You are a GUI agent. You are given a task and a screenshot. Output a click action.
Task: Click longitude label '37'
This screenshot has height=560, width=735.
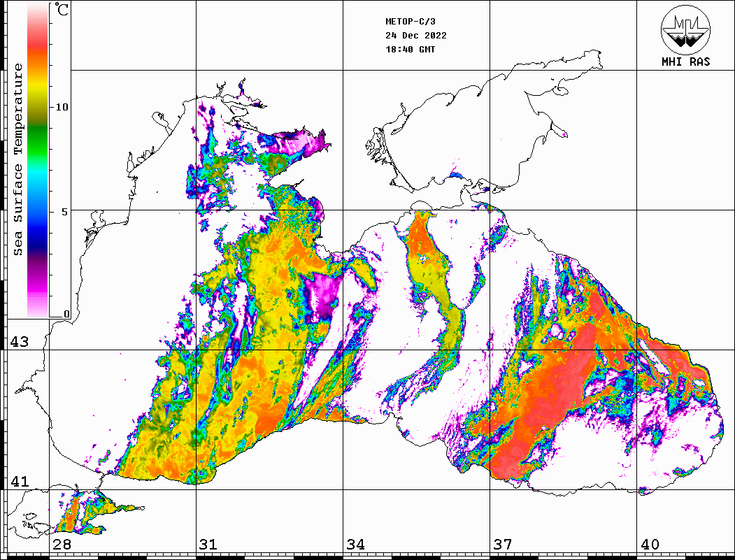[x=503, y=545]
